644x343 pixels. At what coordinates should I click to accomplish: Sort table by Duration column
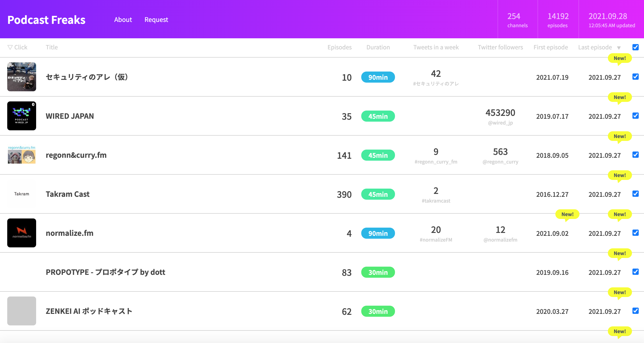(x=378, y=47)
